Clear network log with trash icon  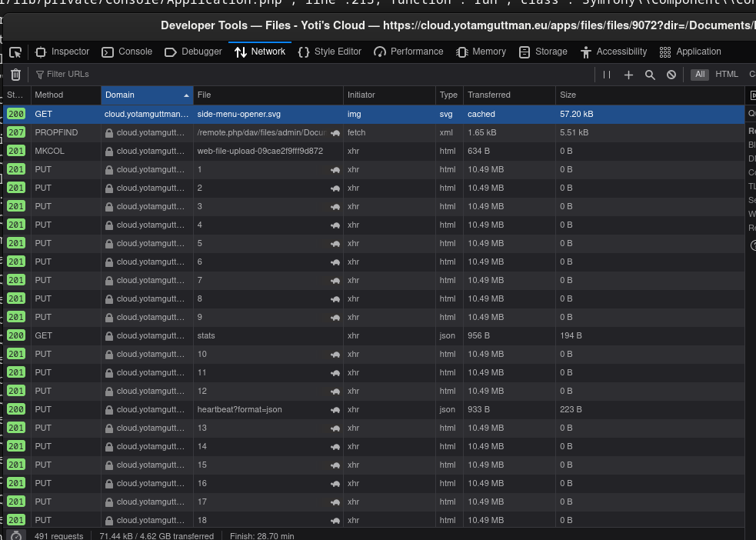coord(15,75)
